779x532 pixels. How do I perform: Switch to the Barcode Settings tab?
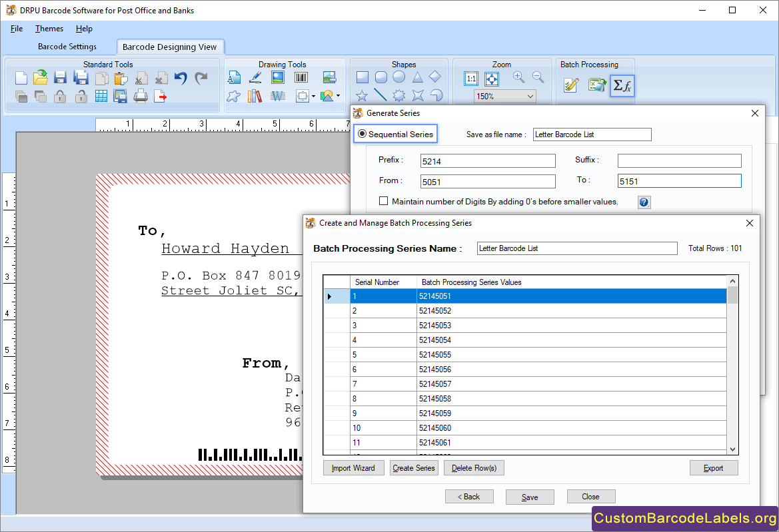point(67,47)
